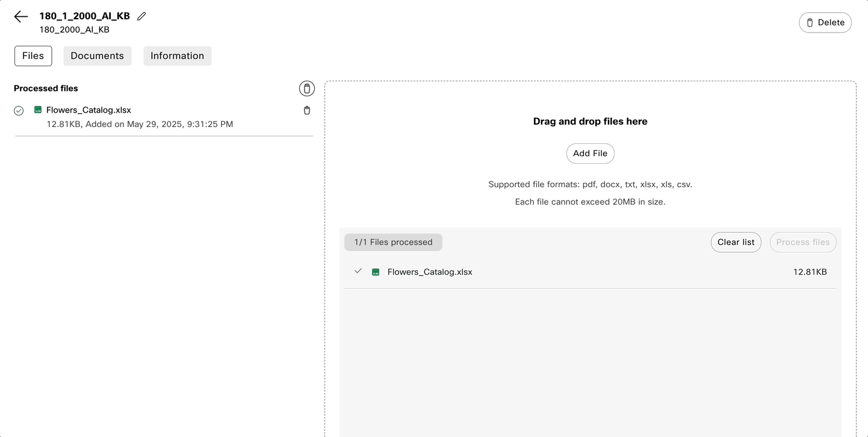Select the Information tab

[x=177, y=56]
